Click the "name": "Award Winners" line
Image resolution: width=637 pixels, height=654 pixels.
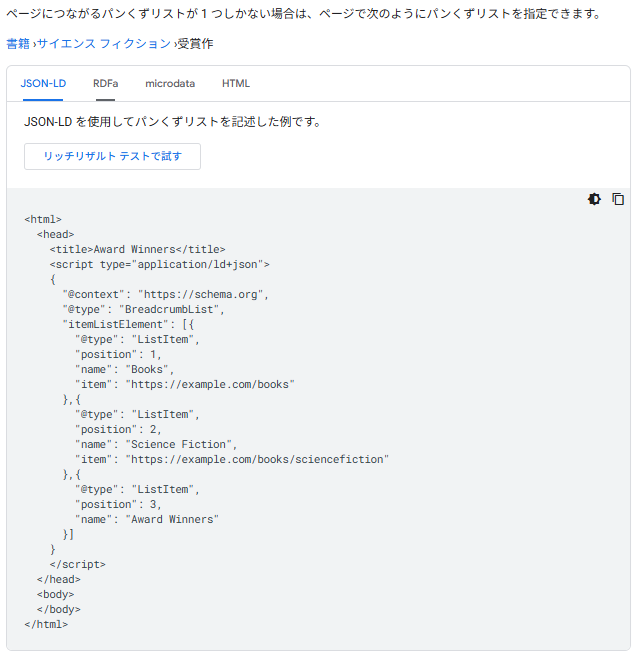click(x=147, y=520)
